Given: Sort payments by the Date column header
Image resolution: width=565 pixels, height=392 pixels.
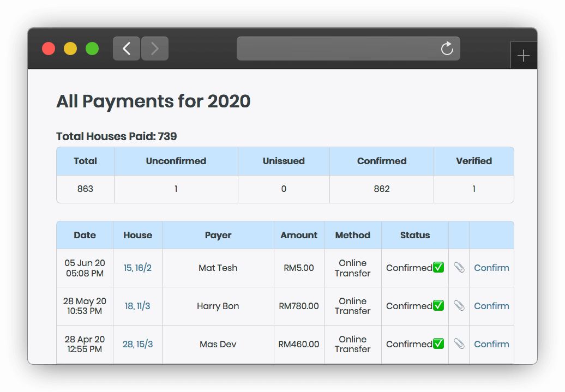Looking at the screenshot, I should [85, 235].
